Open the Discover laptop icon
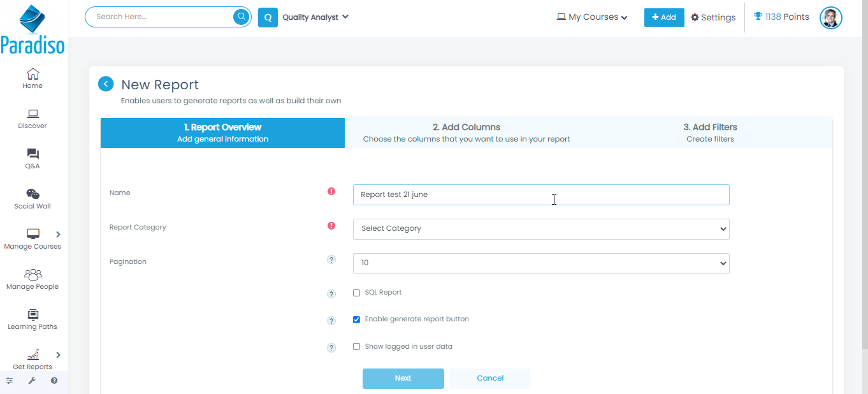This screenshot has width=868, height=394. 33,114
